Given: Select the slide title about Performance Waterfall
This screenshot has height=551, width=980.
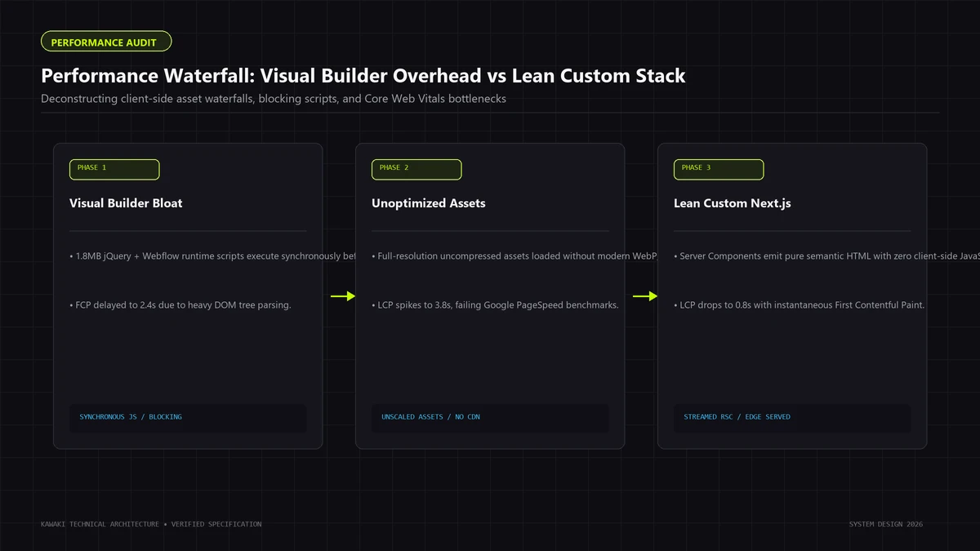Looking at the screenshot, I should coord(363,76).
